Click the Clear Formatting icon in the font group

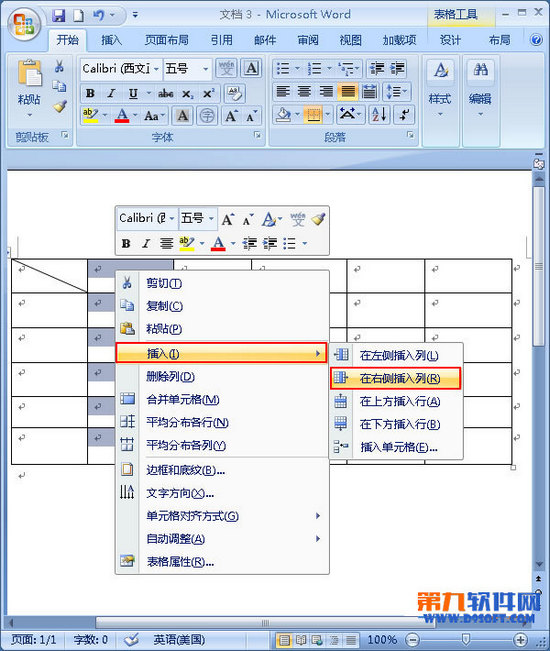coord(234,93)
